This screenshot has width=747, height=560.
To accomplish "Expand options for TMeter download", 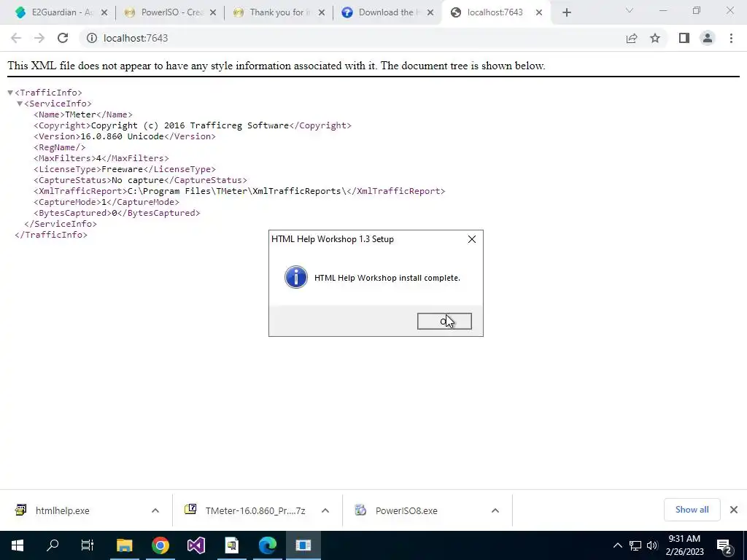I will point(325,510).
